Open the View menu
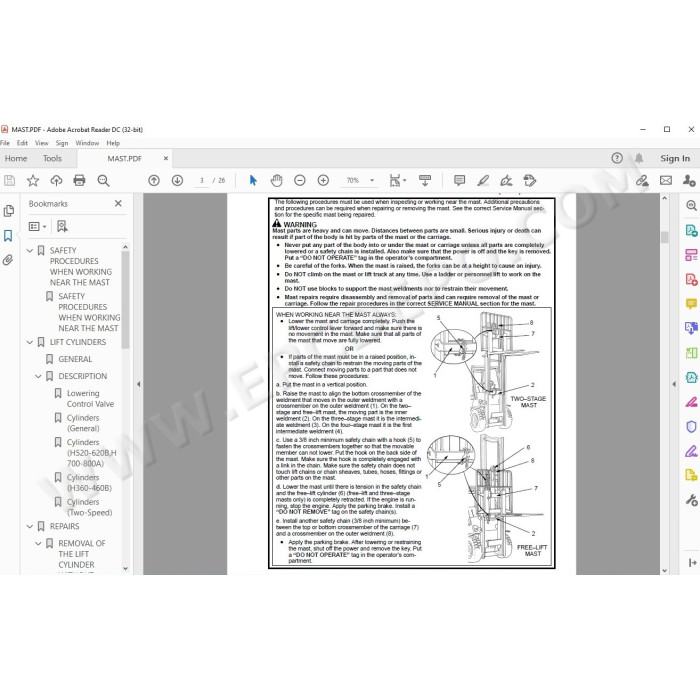 point(42,143)
